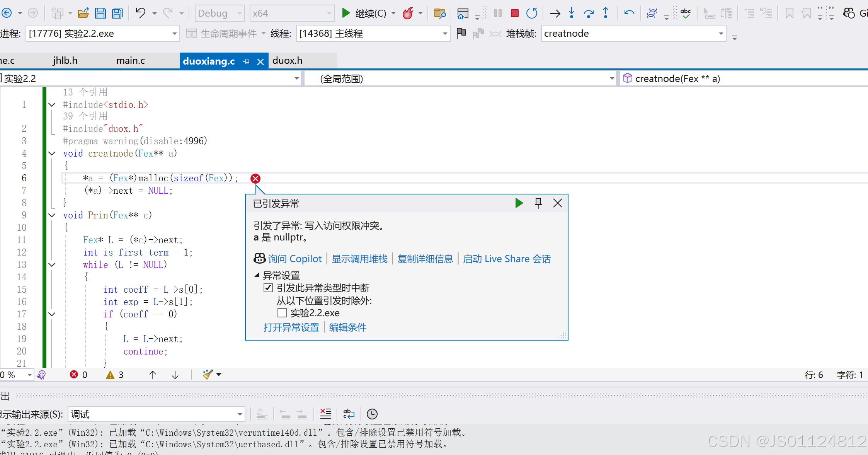The image size is (868, 455).
Task: Open the continue button dropdown arrow
Action: (393, 13)
